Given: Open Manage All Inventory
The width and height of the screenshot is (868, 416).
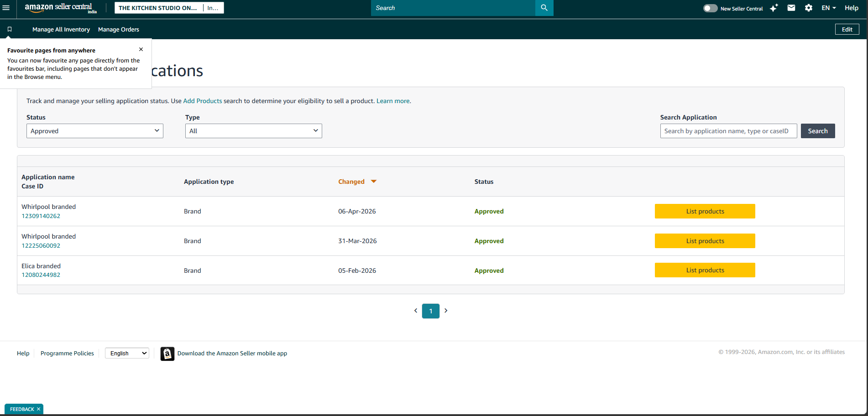Looking at the screenshot, I should point(61,29).
